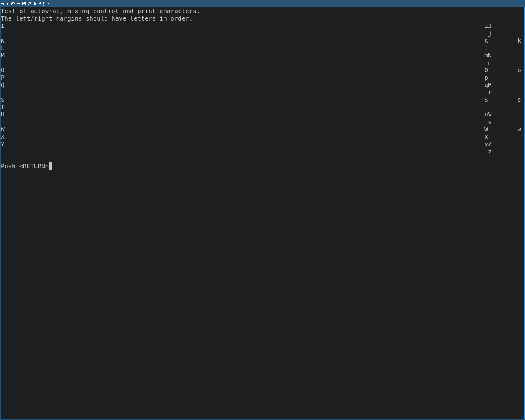The height and width of the screenshot is (420, 525).
Task: Select the lowercase 'z' letter
Action: pyautogui.click(x=490, y=152)
